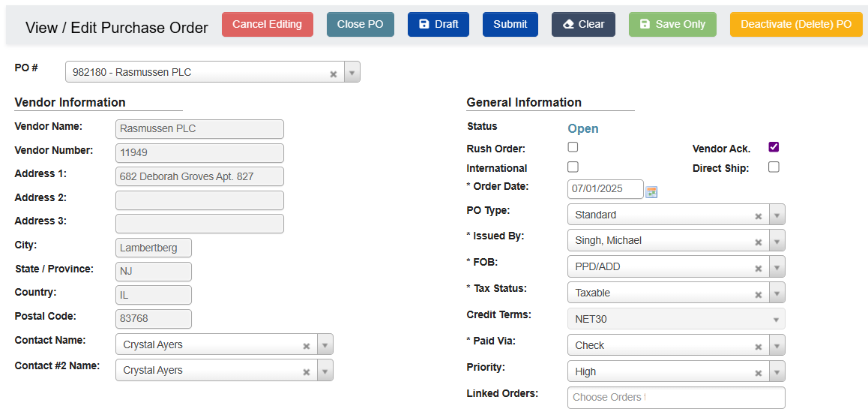The height and width of the screenshot is (418, 868).
Task: Enable the Direct Ship checkbox
Action: pos(774,167)
